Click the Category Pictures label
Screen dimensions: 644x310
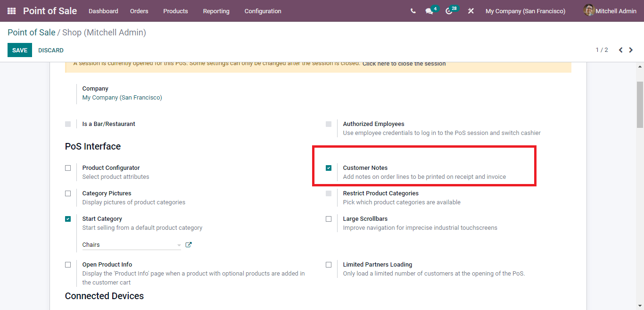click(x=107, y=193)
